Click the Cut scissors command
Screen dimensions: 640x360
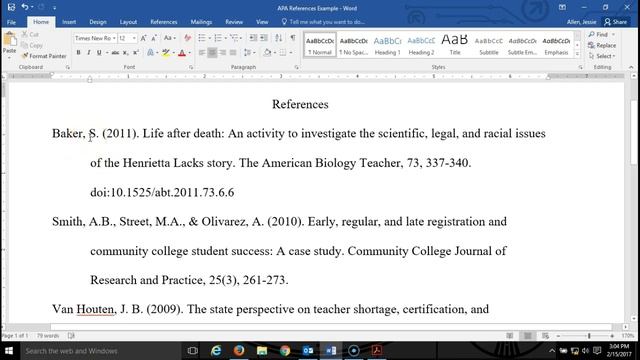30,35
